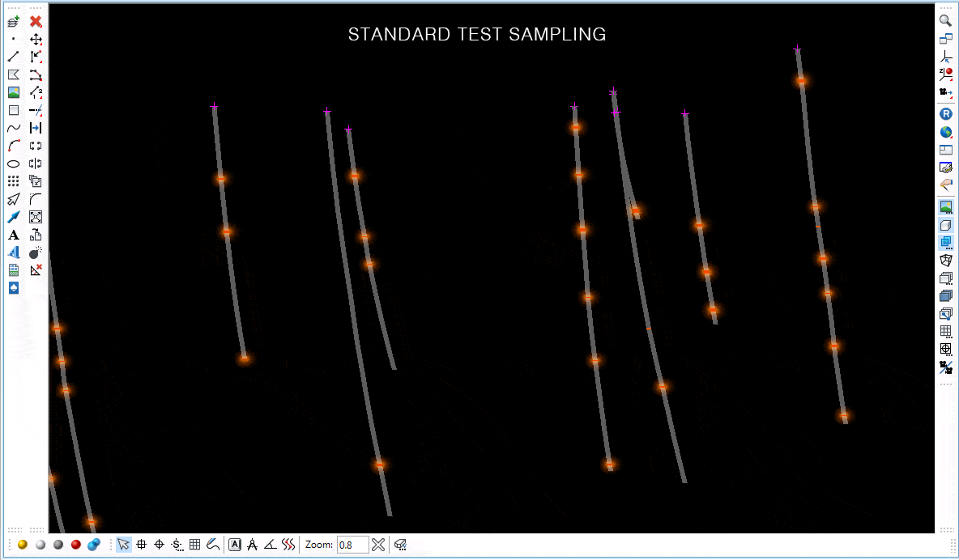
Task: Toggle the grid display icon on right toolbar
Action: tap(945, 331)
